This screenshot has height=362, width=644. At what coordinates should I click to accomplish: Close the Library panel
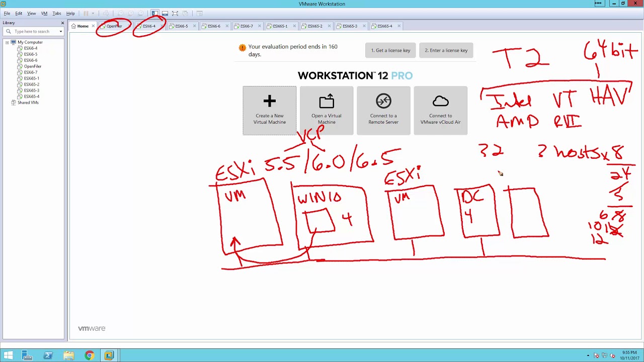pos(62,23)
